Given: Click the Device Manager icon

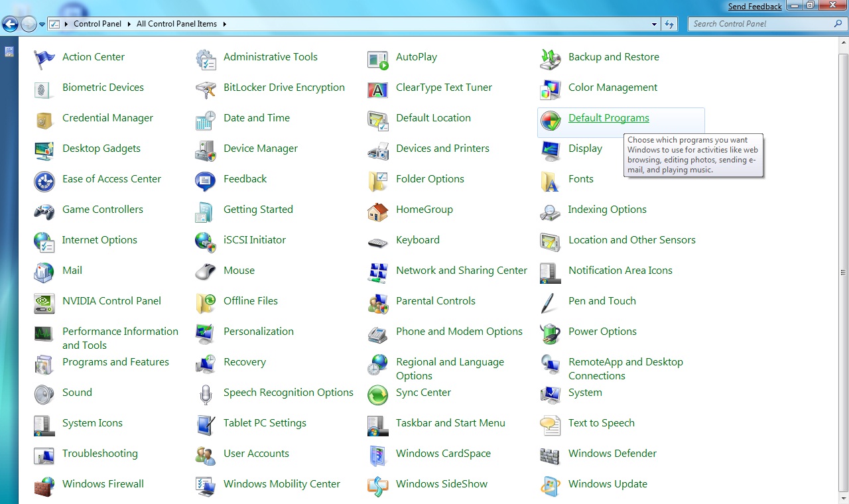Looking at the screenshot, I should point(206,151).
